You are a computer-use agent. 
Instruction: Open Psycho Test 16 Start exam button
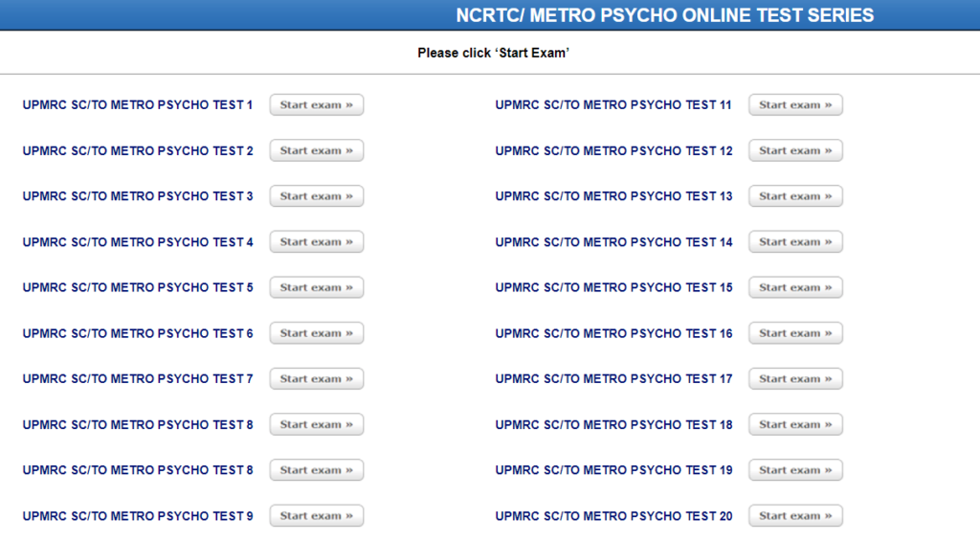tap(795, 333)
